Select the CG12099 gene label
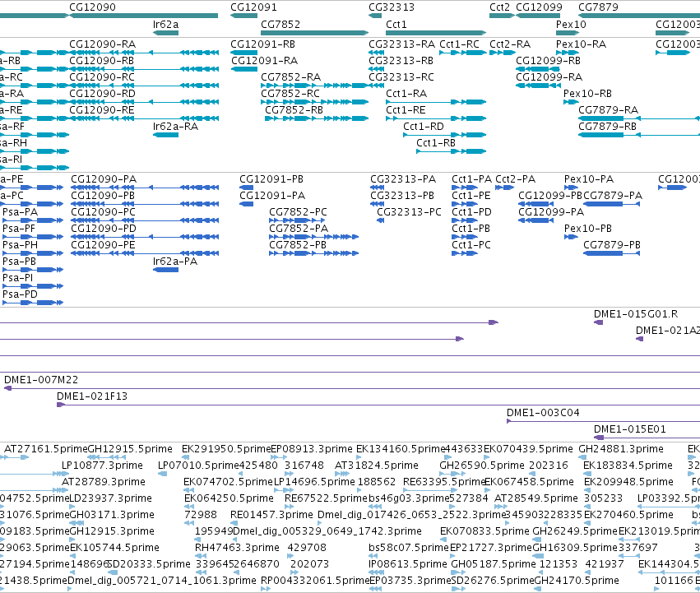700x593 pixels. pyautogui.click(x=539, y=7)
